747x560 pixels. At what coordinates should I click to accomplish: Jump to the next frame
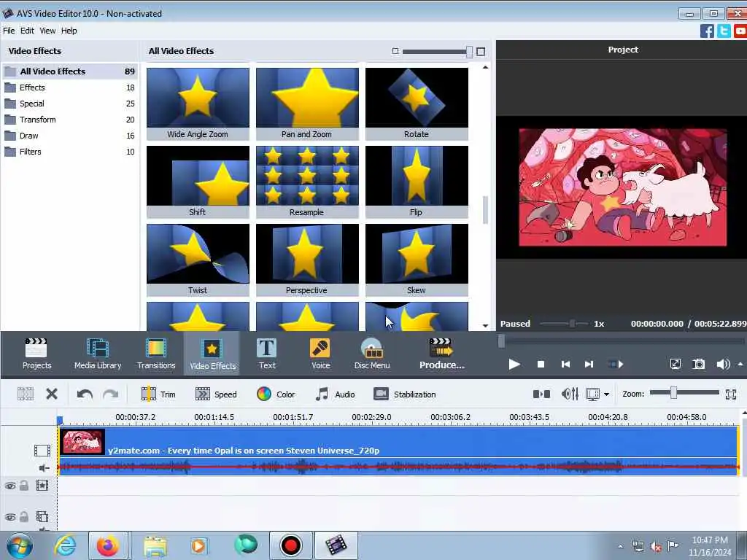pos(589,365)
